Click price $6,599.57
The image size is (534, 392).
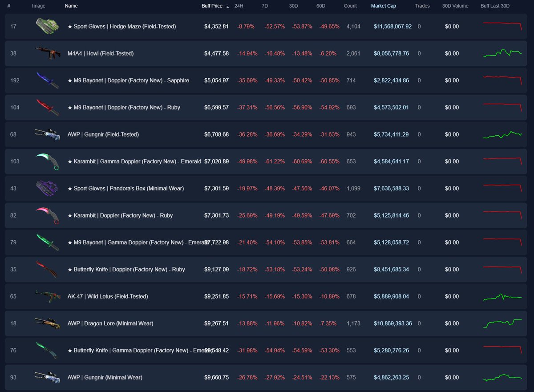click(216, 107)
